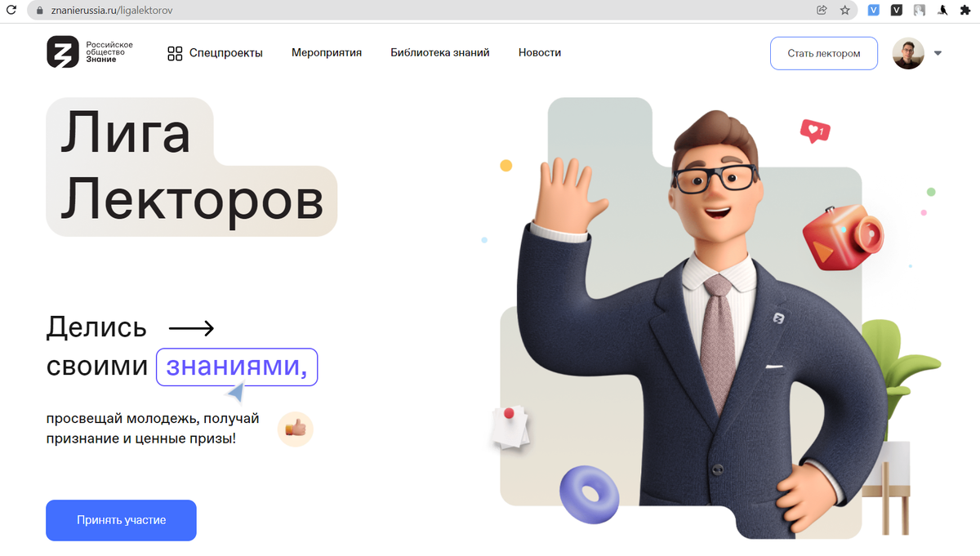This screenshot has height=556, width=980.
Task: Bookmark this page with the star icon
Action: (x=844, y=11)
